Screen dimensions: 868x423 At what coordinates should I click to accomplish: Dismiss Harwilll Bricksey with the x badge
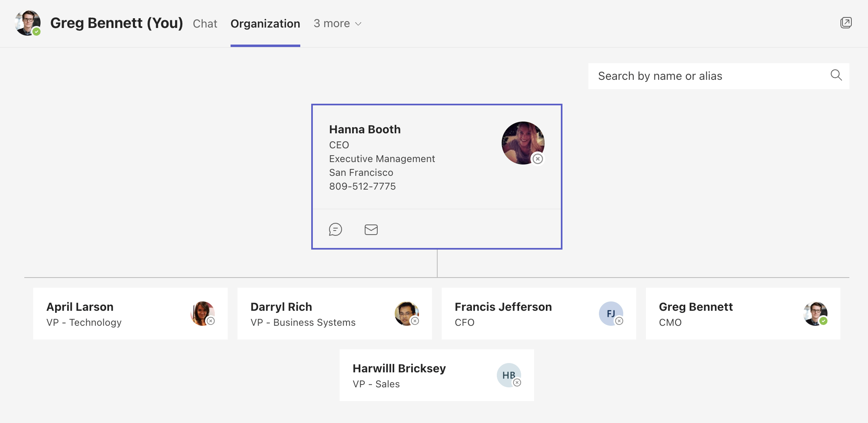tap(517, 382)
